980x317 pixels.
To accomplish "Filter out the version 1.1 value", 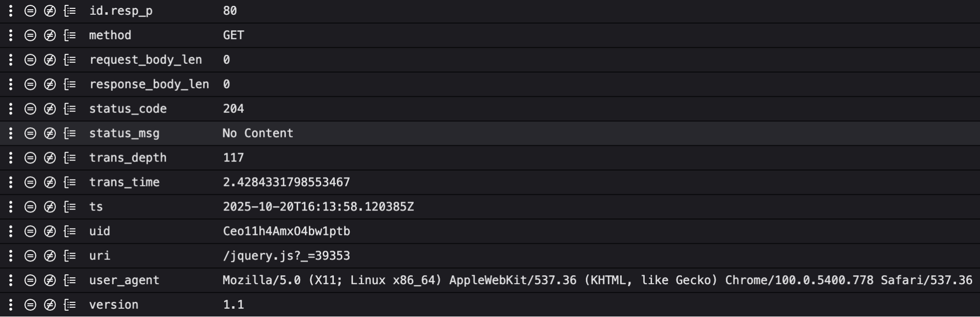I will [50, 305].
